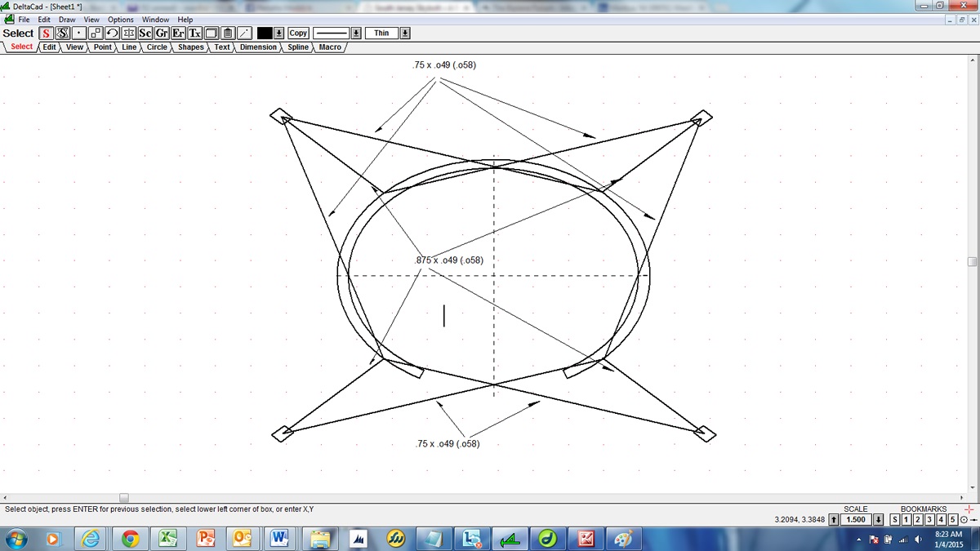This screenshot has width=980, height=551.
Task: Open the color dropdown arrow beside black swatch
Action: pyautogui.click(x=278, y=33)
